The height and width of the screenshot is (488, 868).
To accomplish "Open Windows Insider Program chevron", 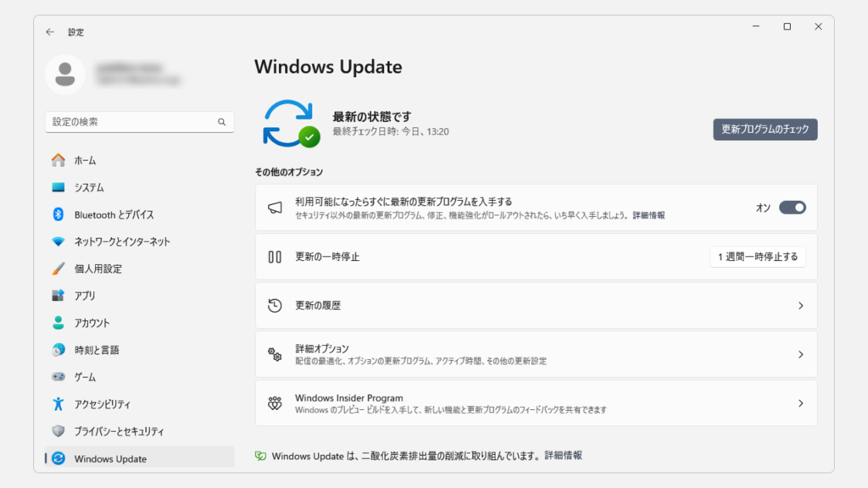I will pos(800,403).
